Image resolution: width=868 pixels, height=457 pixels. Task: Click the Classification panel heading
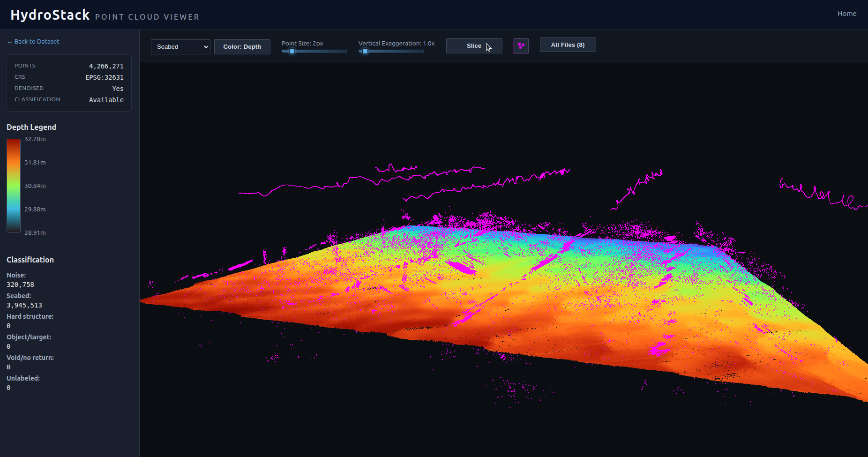pos(30,259)
